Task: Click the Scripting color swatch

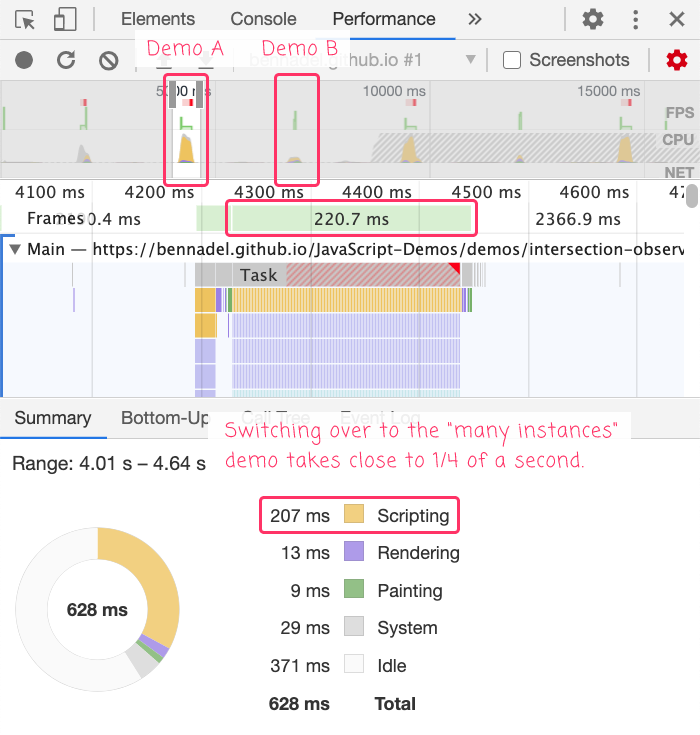Action: tap(354, 514)
